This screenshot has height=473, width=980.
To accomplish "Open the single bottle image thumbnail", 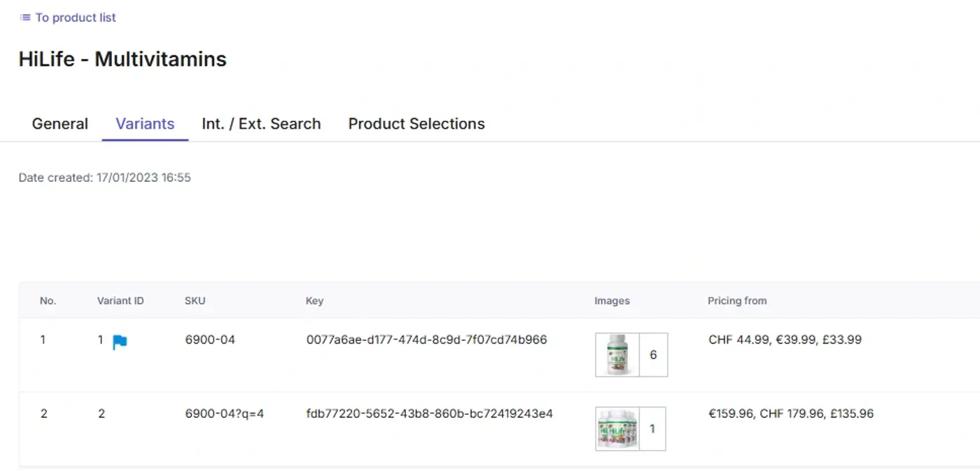I will (617, 355).
